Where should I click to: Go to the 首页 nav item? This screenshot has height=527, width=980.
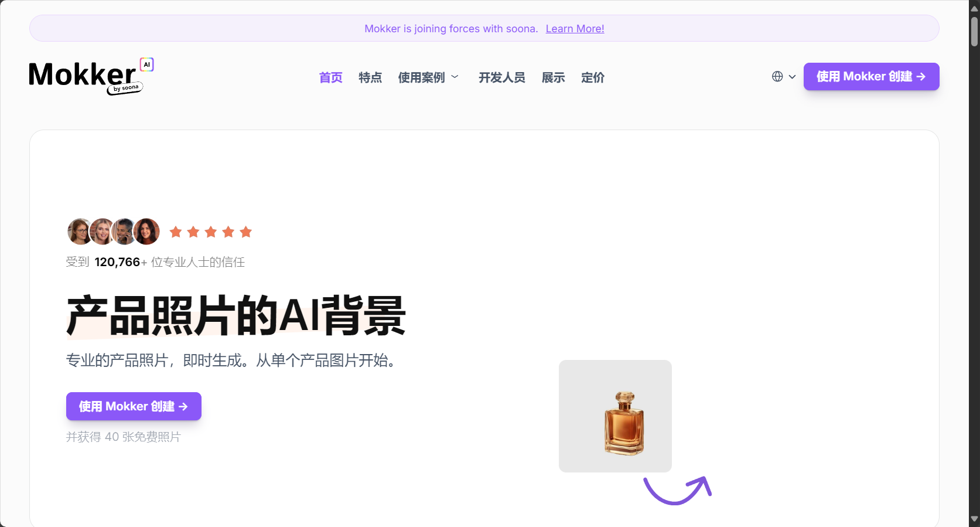(330, 77)
